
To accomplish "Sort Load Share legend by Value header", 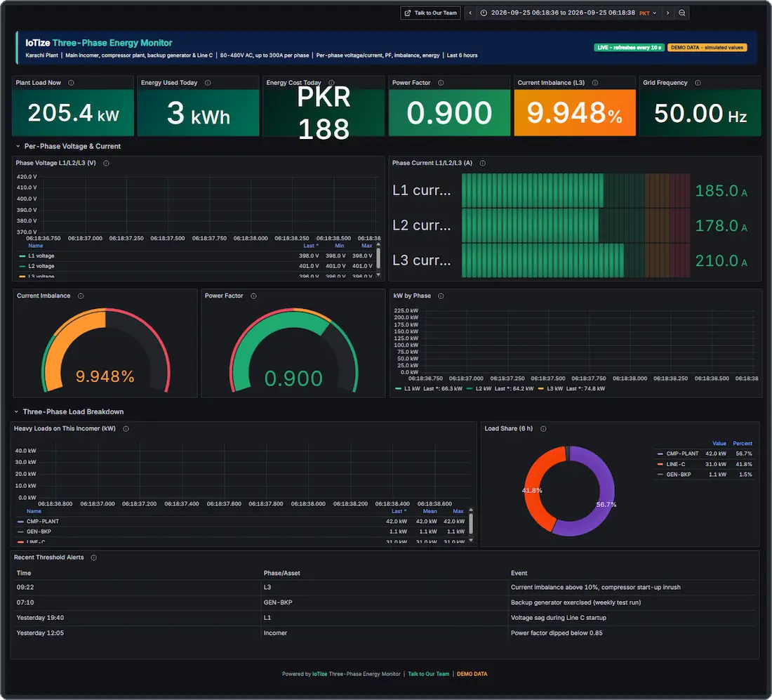I will [719, 443].
